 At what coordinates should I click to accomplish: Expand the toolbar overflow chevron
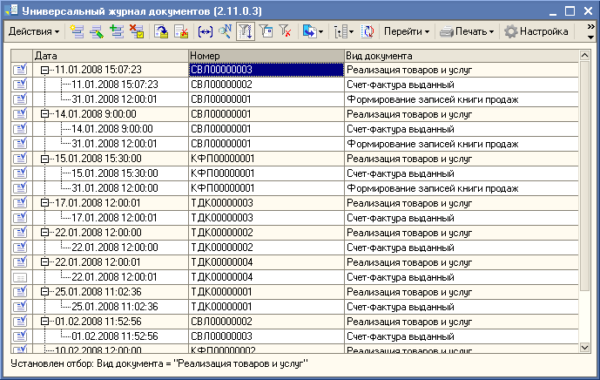point(591,27)
